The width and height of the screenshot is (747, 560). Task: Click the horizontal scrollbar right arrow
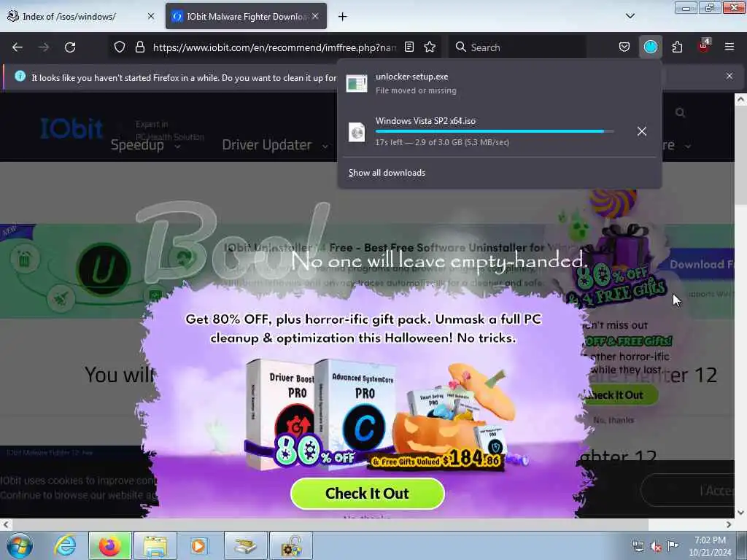click(729, 524)
